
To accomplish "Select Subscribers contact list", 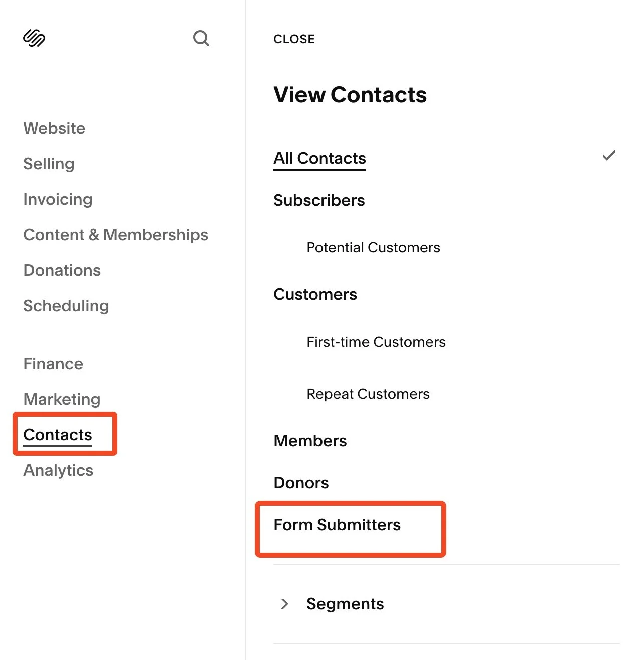I will 319,200.
